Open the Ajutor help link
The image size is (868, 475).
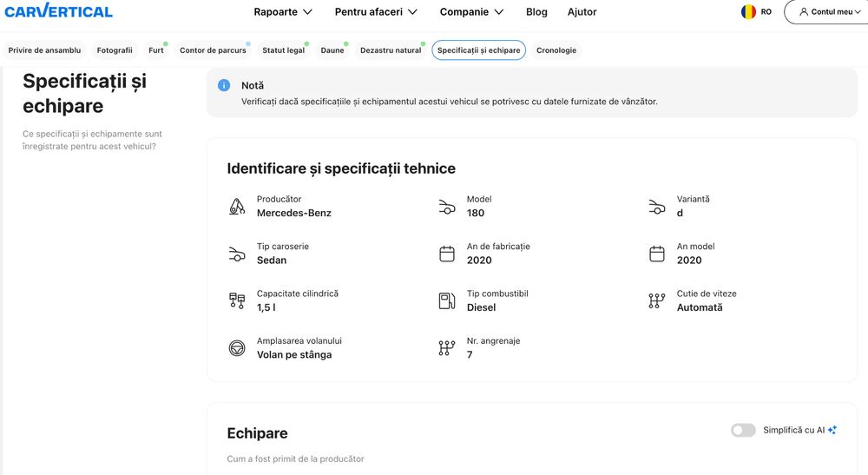582,11
